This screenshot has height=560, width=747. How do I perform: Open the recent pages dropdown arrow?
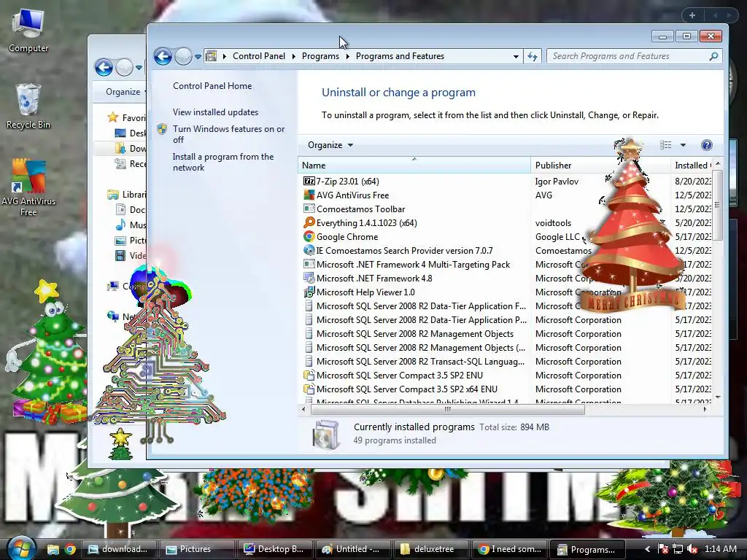[198, 57]
